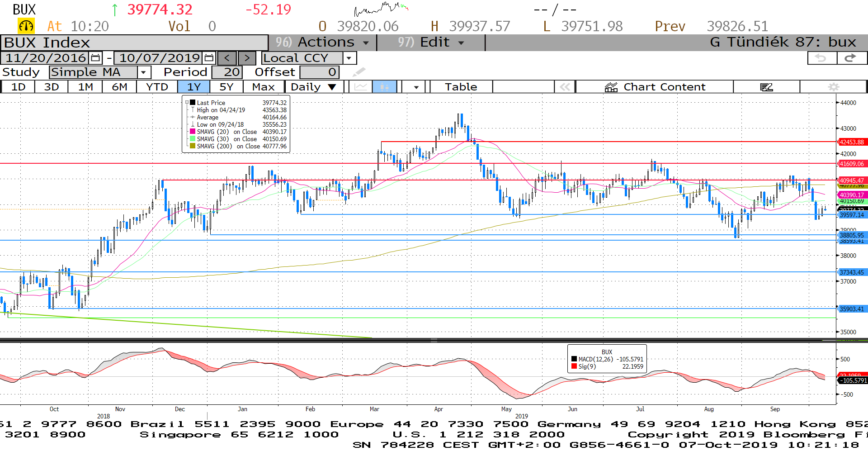
Task: Click SMAVG (200) olive legend swatch
Action: point(192,146)
